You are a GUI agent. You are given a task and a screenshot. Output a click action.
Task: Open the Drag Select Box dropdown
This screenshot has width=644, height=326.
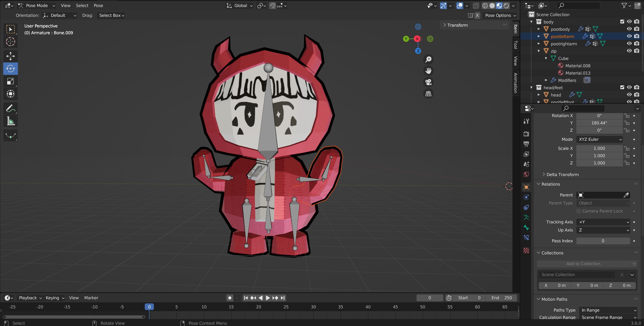pyautogui.click(x=111, y=15)
